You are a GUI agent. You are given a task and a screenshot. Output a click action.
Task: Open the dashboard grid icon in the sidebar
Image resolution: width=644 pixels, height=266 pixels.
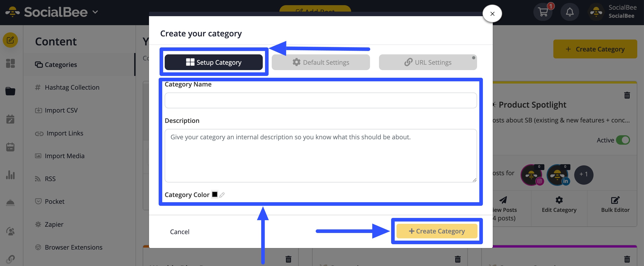tap(10, 64)
